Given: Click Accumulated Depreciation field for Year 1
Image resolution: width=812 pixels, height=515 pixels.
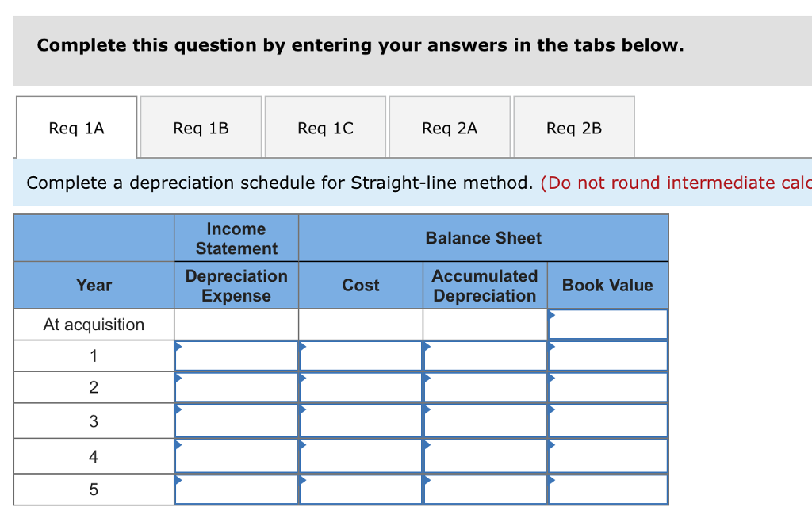Looking at the screenshot, I should point(485,356).
